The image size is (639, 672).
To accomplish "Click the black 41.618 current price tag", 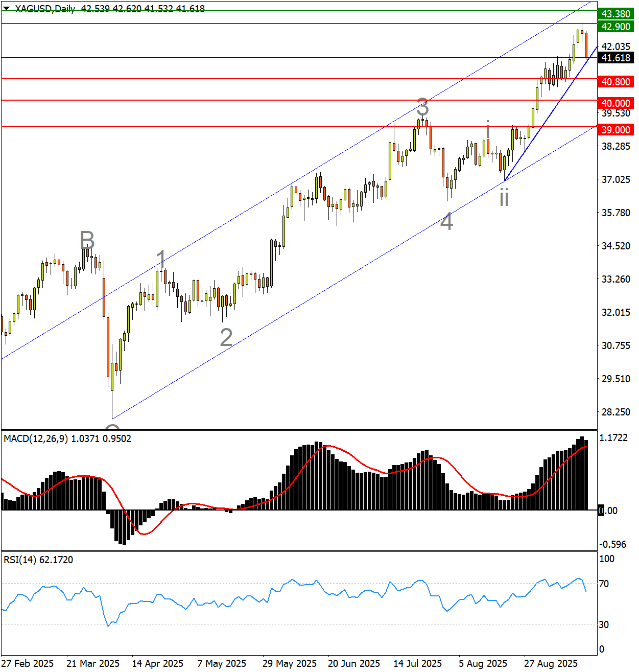I will pos(616,58).
